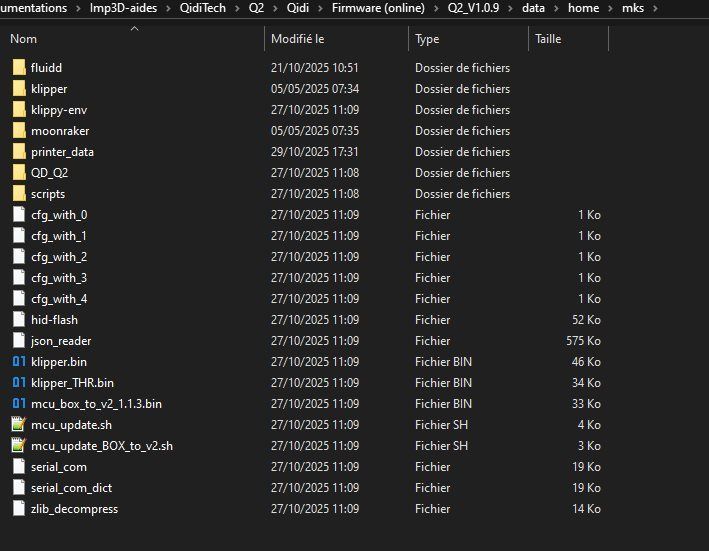The width and height of the screenshot is (709, 551).
Task: Click the printer_data folder icon
Action: point(19,152)
